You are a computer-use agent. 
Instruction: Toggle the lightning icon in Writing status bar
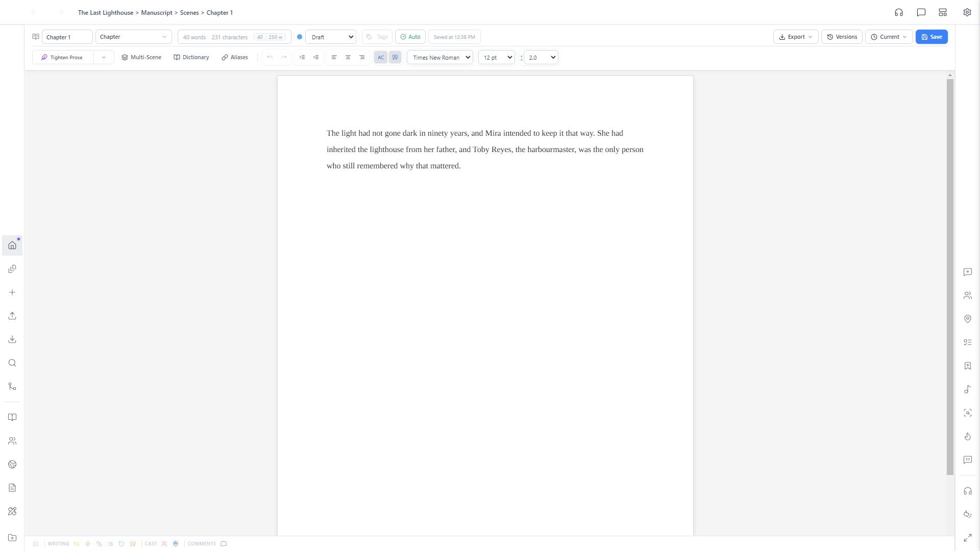[x=88, y=544]
